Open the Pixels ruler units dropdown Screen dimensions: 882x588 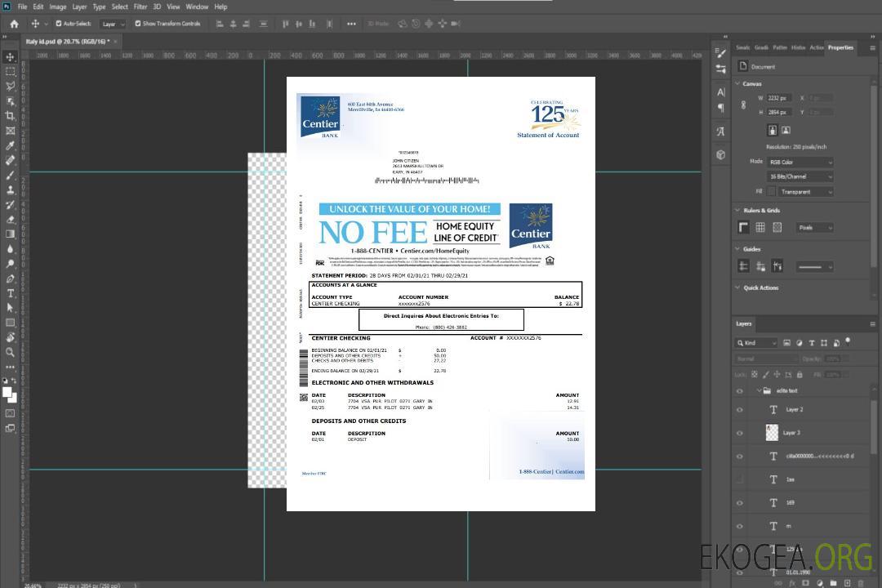[x=814, y=228]
